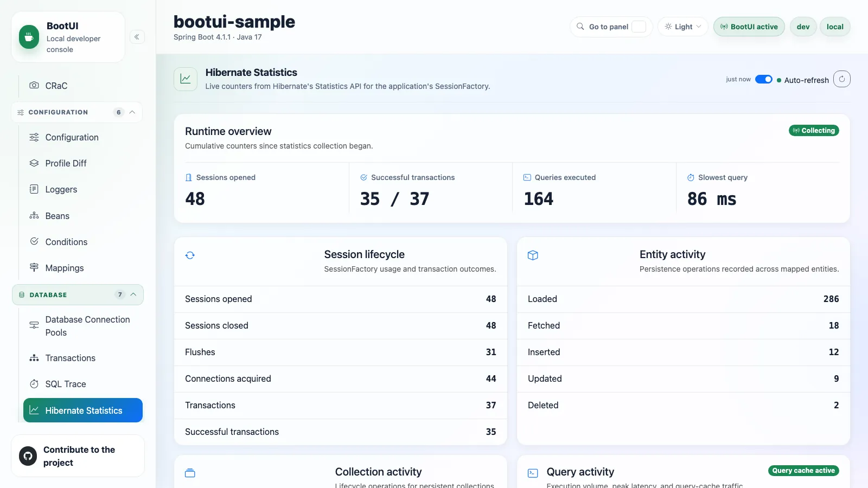868x488 pixels.
Task: Click the Hibernate Statistics chart icon in sidebar
Action: pos(34,410)
